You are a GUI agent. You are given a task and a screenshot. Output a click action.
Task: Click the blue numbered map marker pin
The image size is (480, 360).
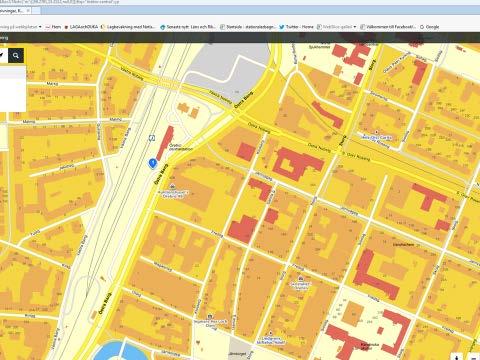pos(152,164)
